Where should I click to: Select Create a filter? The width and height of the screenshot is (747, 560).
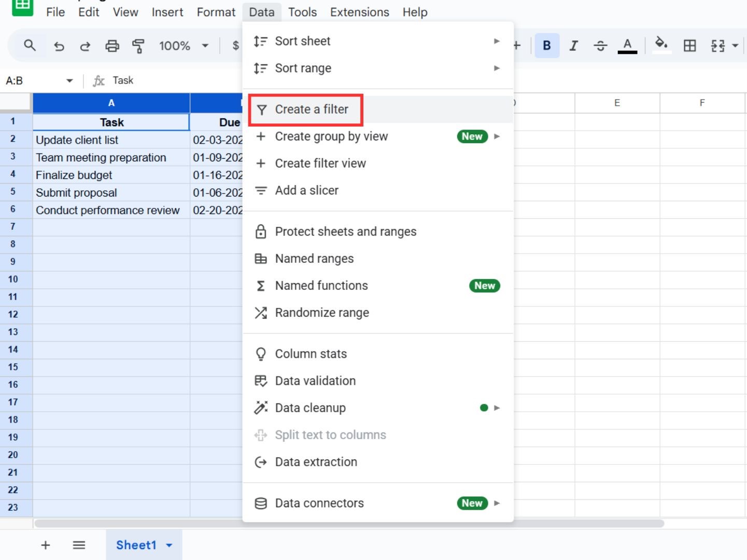tap(312, 109)
